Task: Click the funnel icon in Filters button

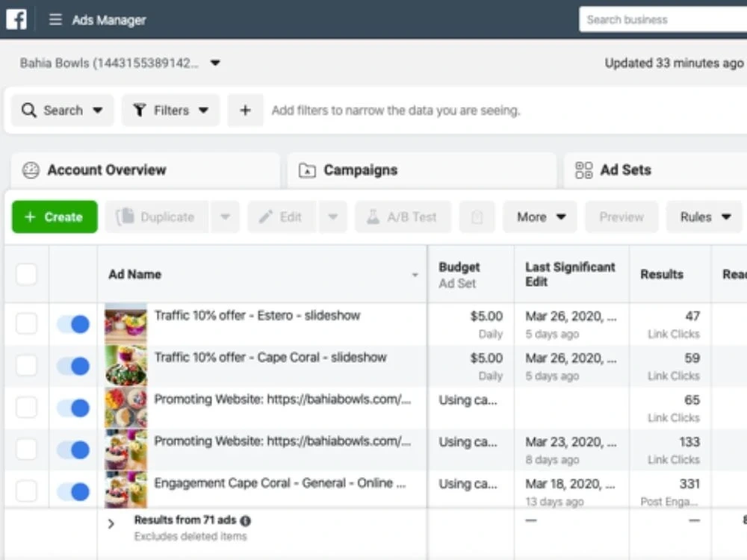Action: click(x=139, y=110)
